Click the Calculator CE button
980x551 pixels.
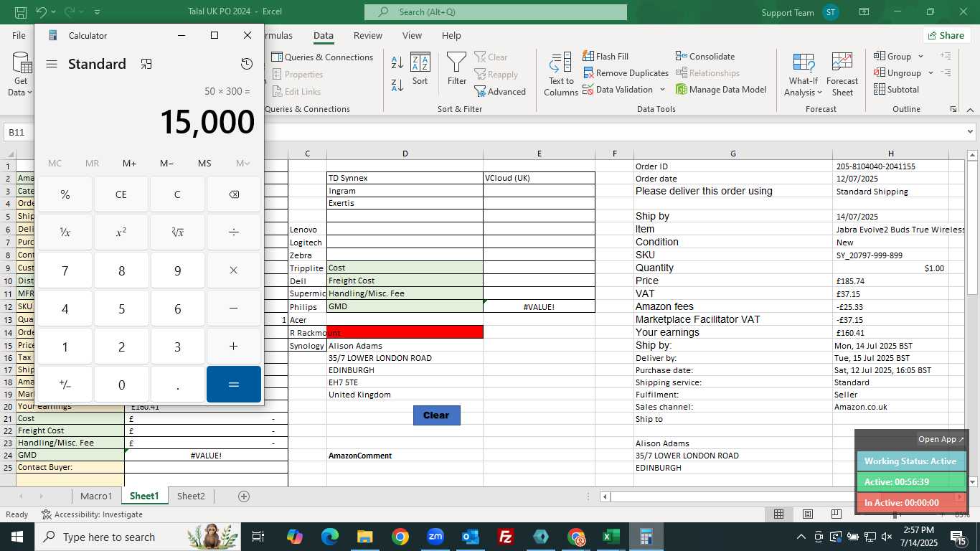pos(121,194)
